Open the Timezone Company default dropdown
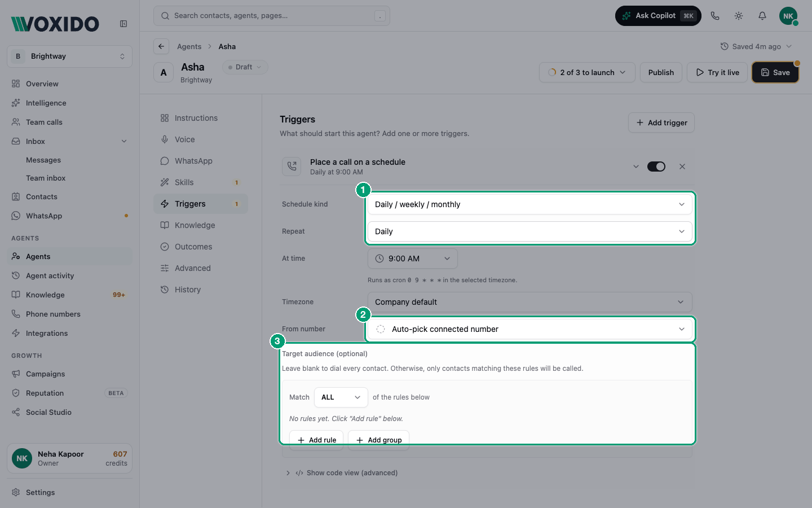 pyautogui.click(x=529, y=302)
